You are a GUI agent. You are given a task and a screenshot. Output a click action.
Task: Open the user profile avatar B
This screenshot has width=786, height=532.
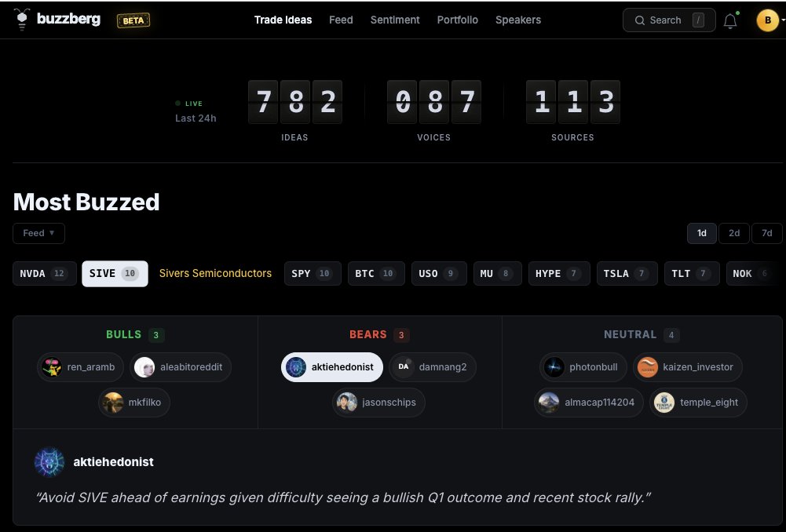pyautogui.click(x=767, y=20)
